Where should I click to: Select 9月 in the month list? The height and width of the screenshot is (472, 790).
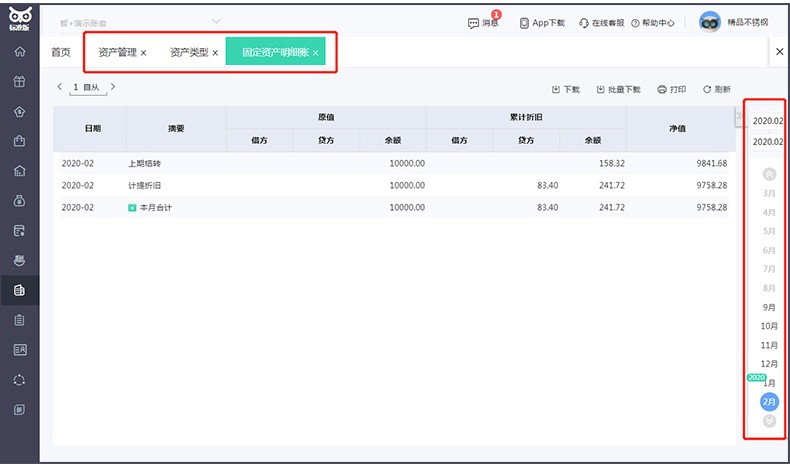769,307
